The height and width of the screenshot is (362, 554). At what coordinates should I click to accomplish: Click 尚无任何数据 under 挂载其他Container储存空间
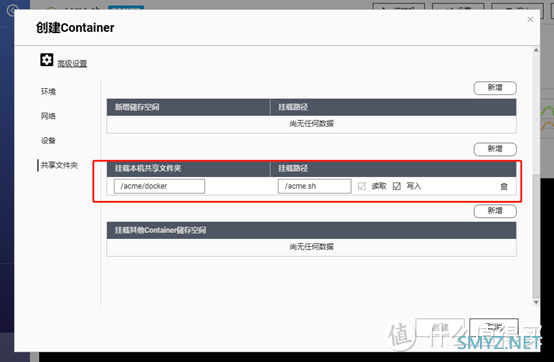(x=311, y=247)
